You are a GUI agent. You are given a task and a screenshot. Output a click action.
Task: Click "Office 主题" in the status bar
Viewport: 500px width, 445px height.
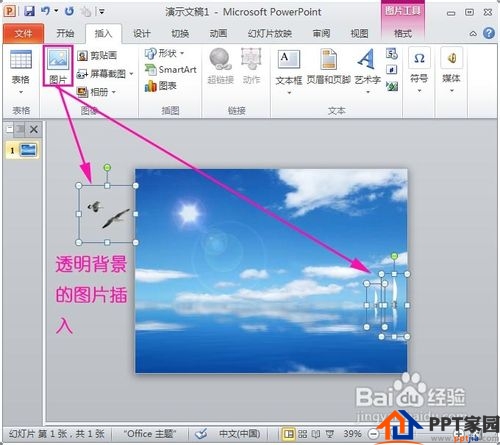pos(149,434)
